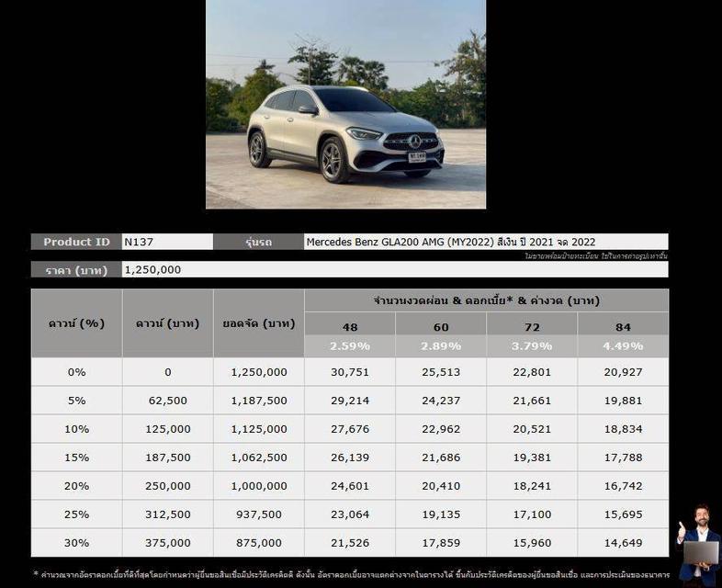Click the man with laptop graphic
The height and width of the screenshot is (588, 722).
[x=698, y=546]
